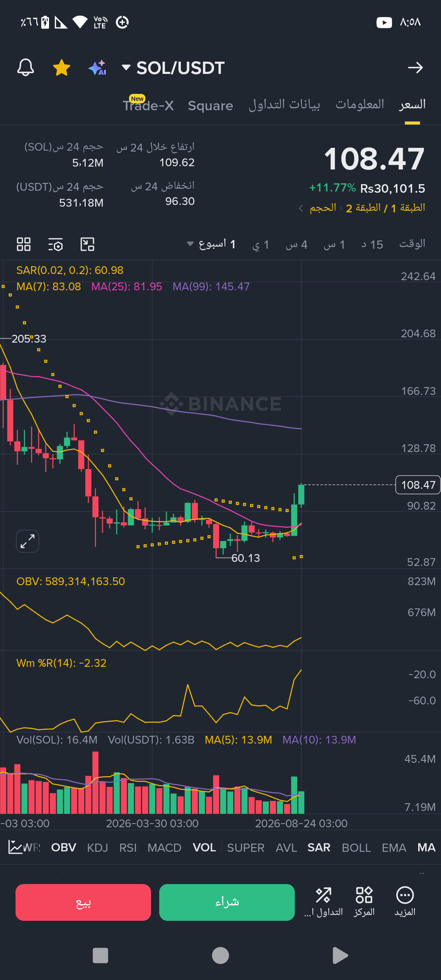Screen dimensions: 441x980
Task: Open the الحجم tag link
Action: point(323,208)
